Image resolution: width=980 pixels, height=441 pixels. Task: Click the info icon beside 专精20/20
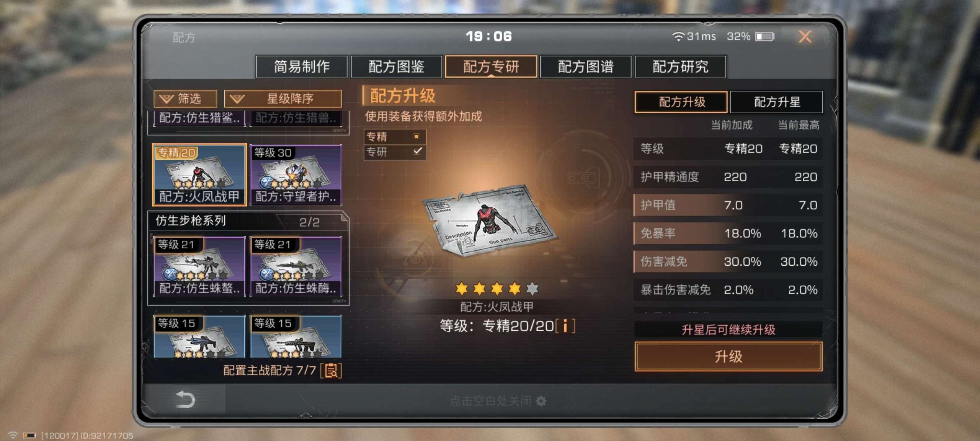565,326
